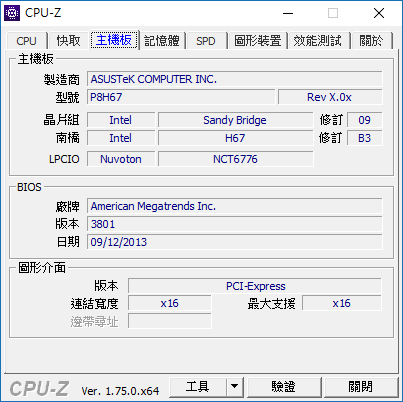Click the 驗證 button
This screenshot has height=402, width=403.
pos(284,387)
